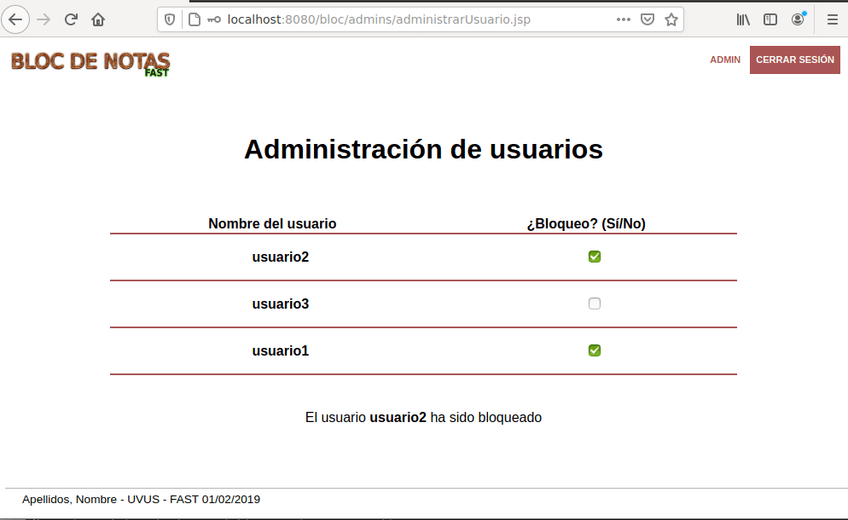848x520 pixels.
Task: Click the forward navigation arrow
Action: (x=43, y=19)
